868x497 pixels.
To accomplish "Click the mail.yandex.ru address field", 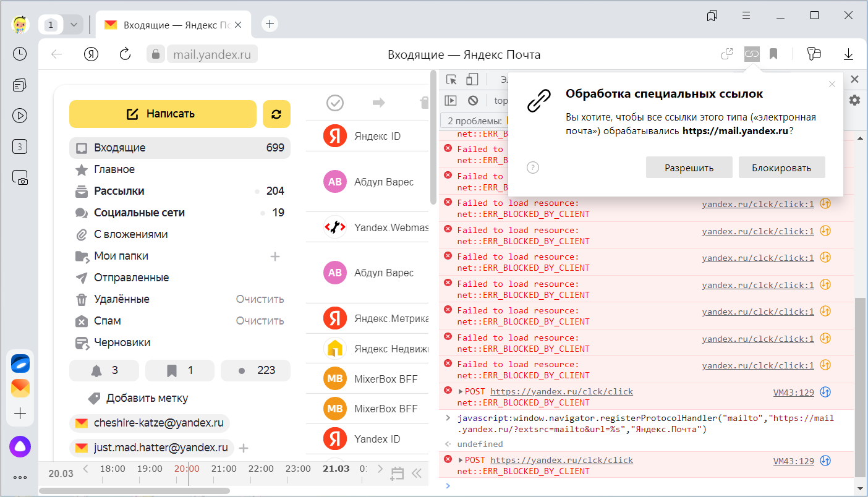I will point(212,54).
